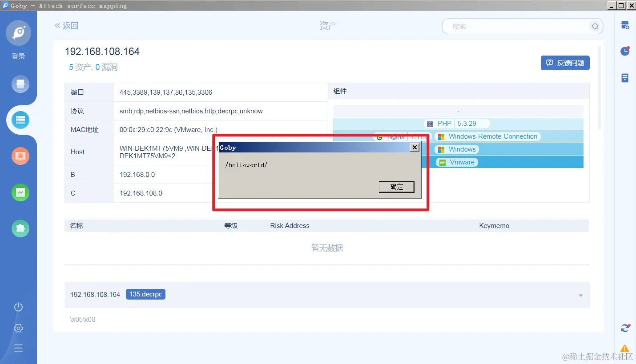Close the Goby popup dialog
636x364 pixels.
pos(415,147)
